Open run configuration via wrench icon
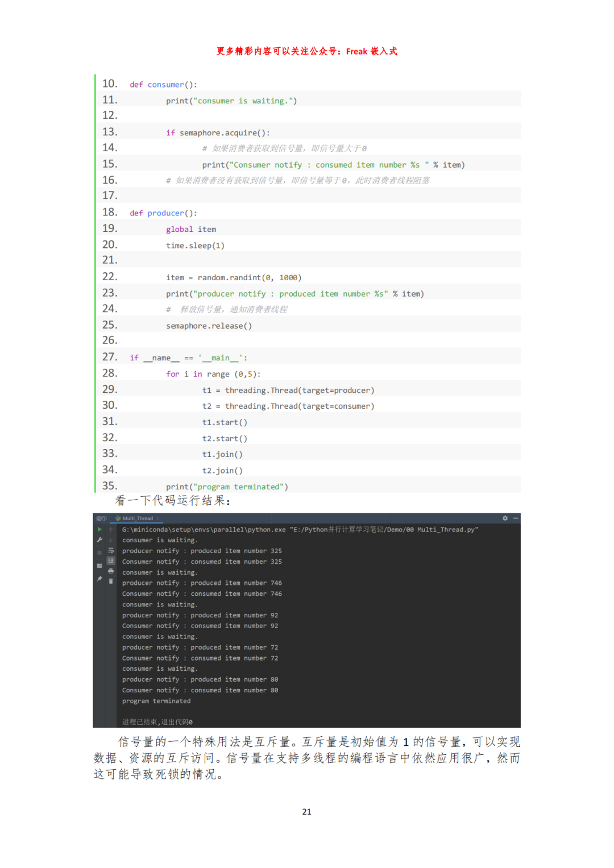Viewport: 614px width, 868px height. point(99,540)
